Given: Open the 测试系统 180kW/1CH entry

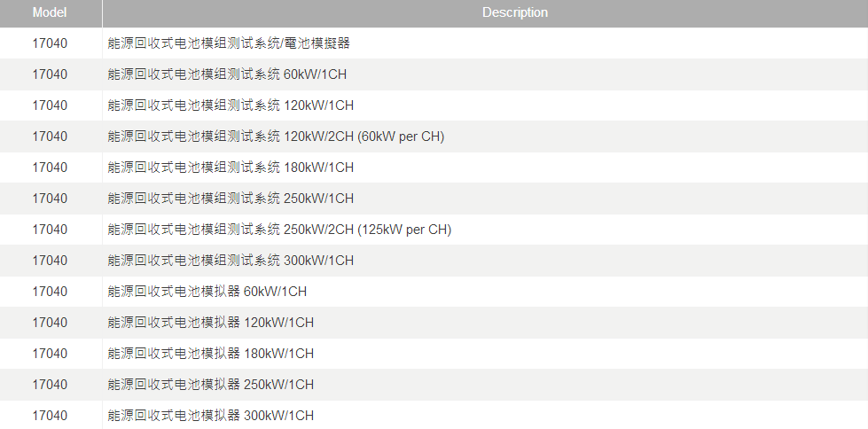Looking at the screenshot, I should (x=231, y=167).
